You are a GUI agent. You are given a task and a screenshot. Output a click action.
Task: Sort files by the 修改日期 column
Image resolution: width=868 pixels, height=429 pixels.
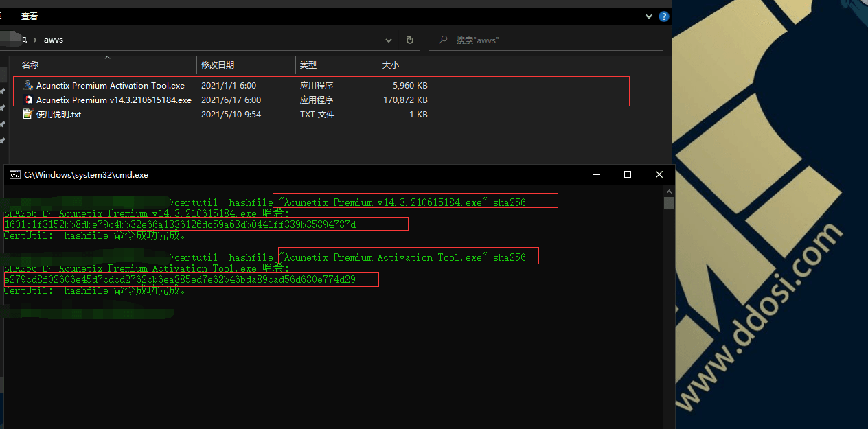coord(218,65)
